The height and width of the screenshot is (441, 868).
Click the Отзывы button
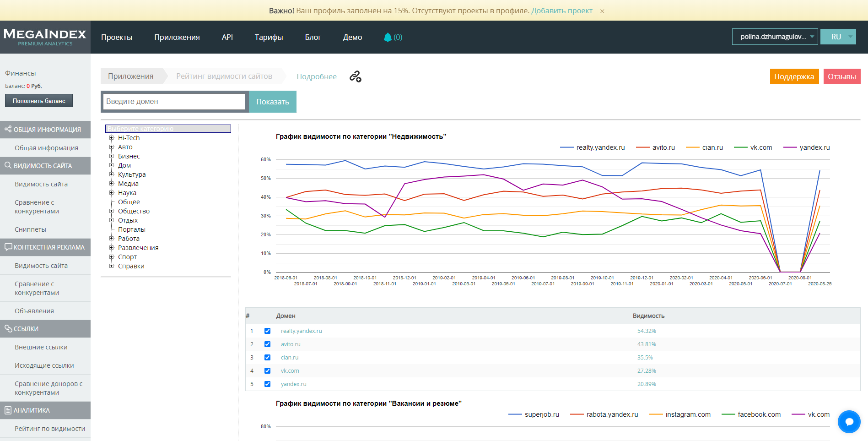click(x=842, y=76)
